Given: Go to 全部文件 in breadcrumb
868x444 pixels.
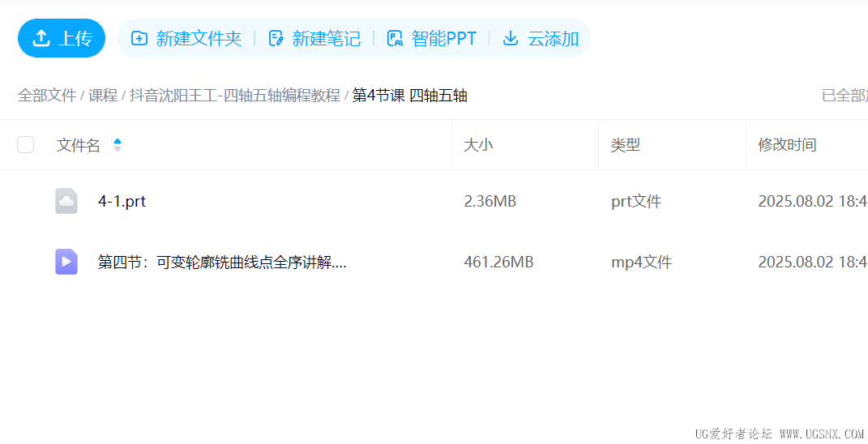Looking at the screenshot, I should point(47,96).
